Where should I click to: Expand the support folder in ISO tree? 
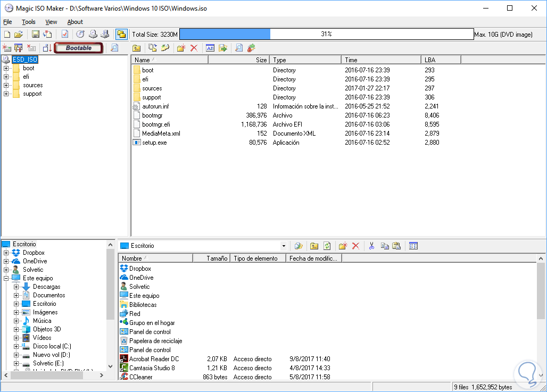click(6, 94)
